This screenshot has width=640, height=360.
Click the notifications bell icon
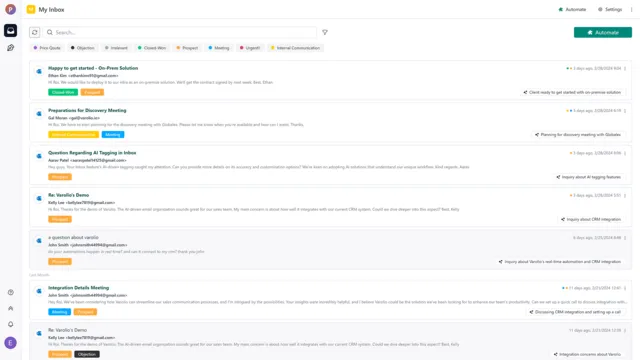[x=11, y=324]
